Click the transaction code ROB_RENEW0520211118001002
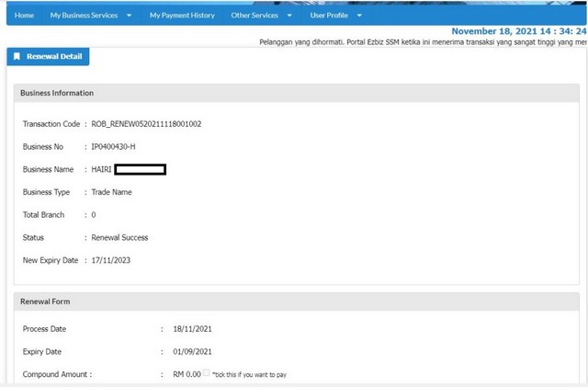This screenshot has height=387, width=588. click(146, 123)
